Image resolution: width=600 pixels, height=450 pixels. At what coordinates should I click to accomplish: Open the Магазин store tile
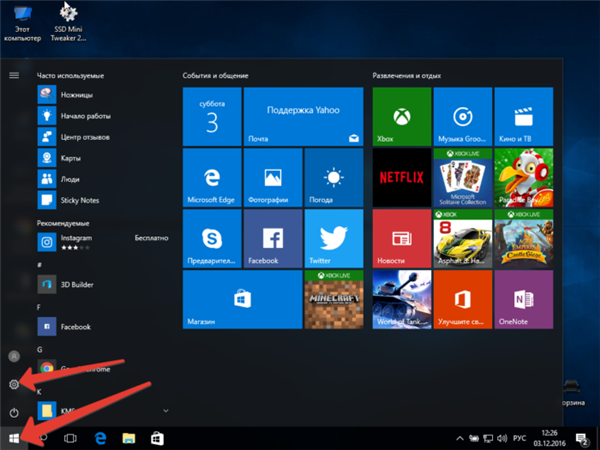(x=243, y=299)
